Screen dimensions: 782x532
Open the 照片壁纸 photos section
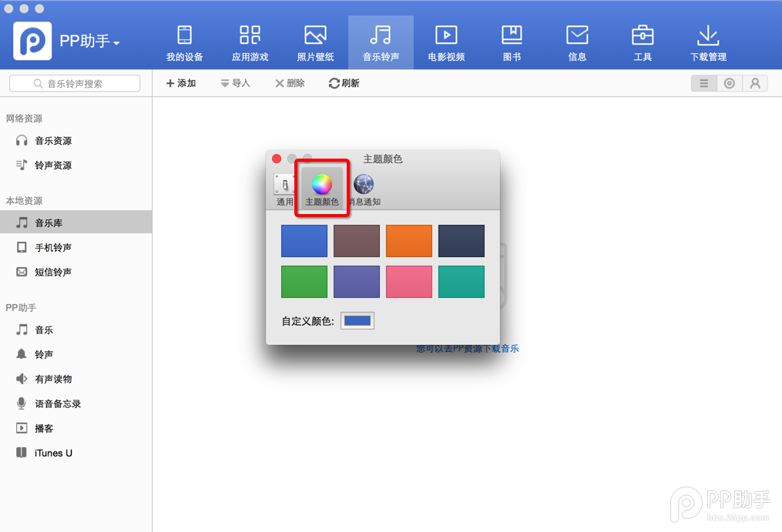coord(315,43)
